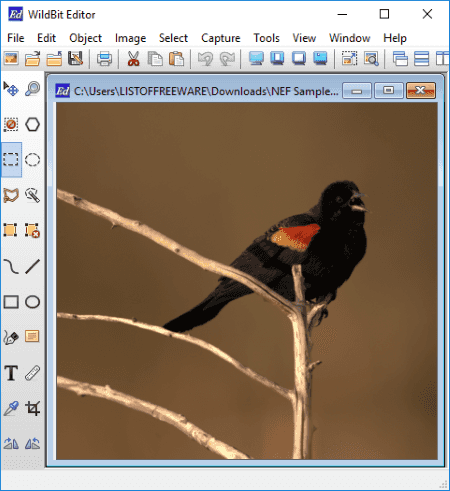Maximize the NEF Sample document window

click(389, 91)
